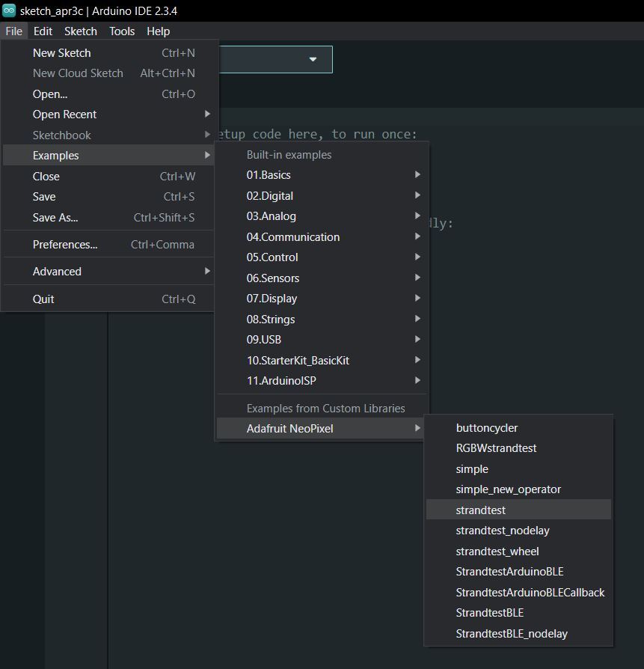Choose Close in the File menu
The image size is (644, 669).
(x=108, y=176)
